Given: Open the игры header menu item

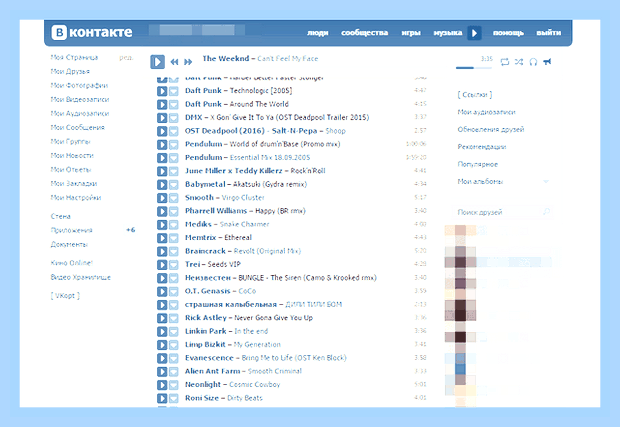Looking at the screenshot, I should (x=411, y=33).
